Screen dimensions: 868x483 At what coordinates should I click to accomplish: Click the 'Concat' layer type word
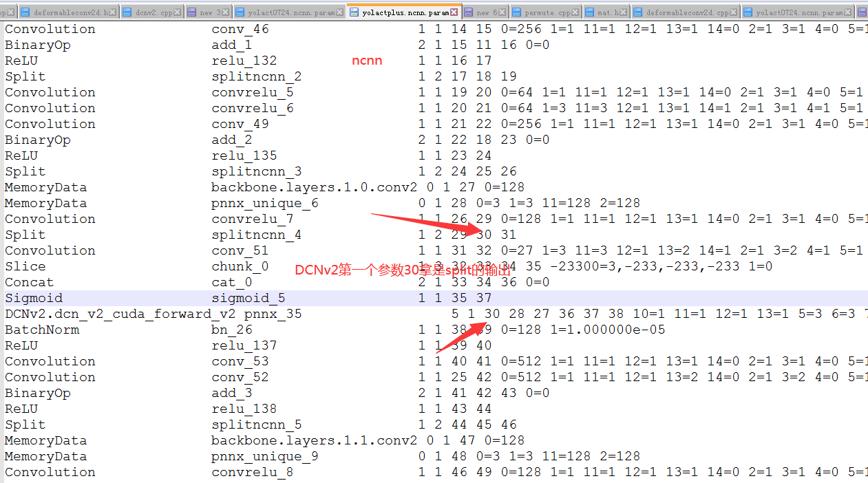pos(30,282)
